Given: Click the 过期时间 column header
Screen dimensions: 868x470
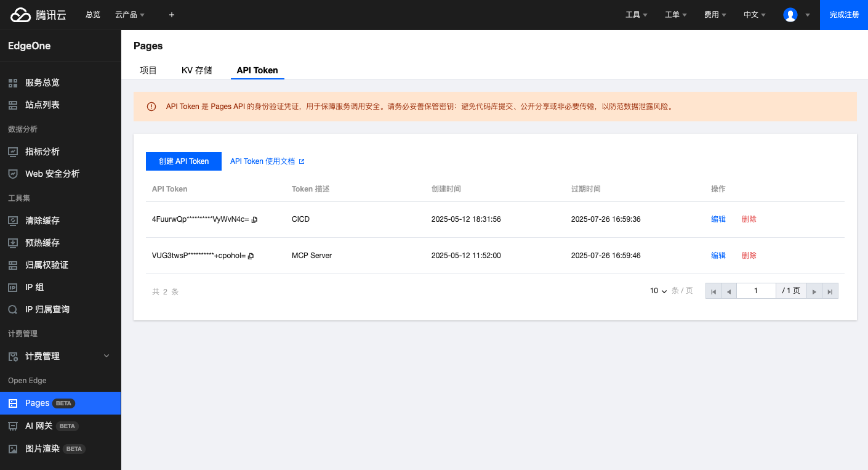Looking at the screenshot, I should point(586,189).
